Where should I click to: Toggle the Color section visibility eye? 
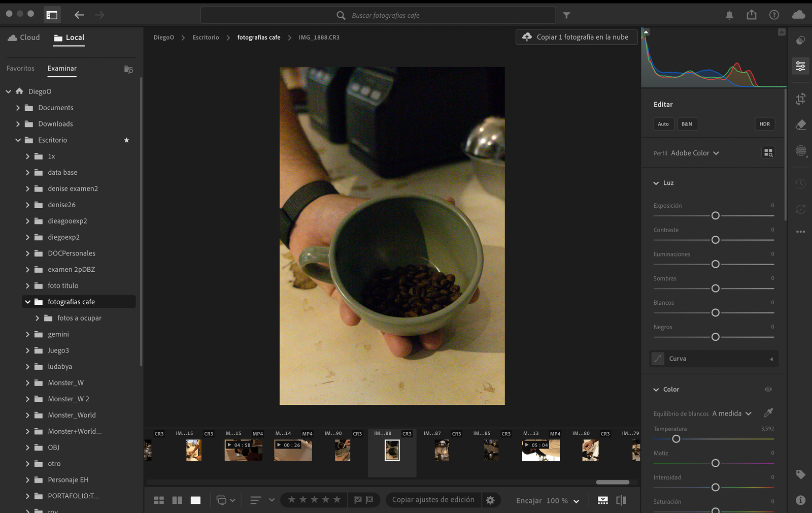tap(768, 390)
